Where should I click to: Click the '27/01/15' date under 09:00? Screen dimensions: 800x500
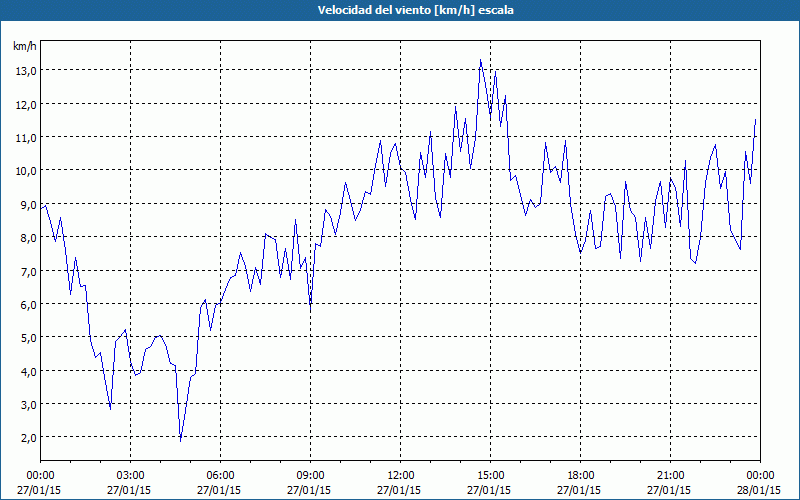pyautogui.click(x=309, y=490)
